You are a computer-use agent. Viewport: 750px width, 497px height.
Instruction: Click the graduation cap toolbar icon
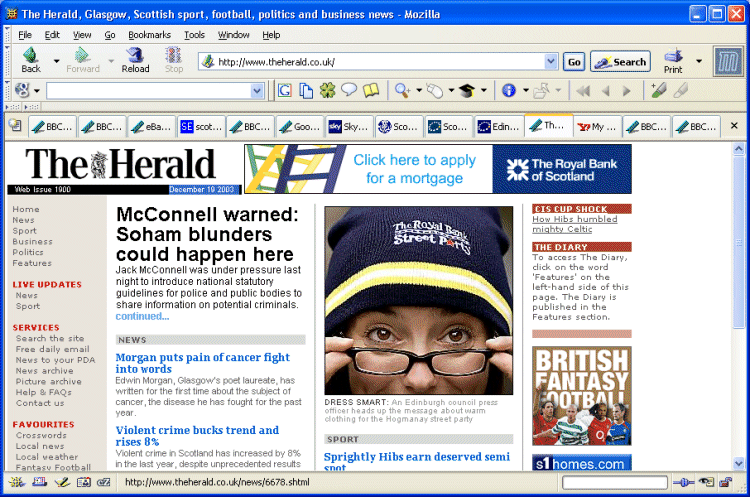(467, 90)
